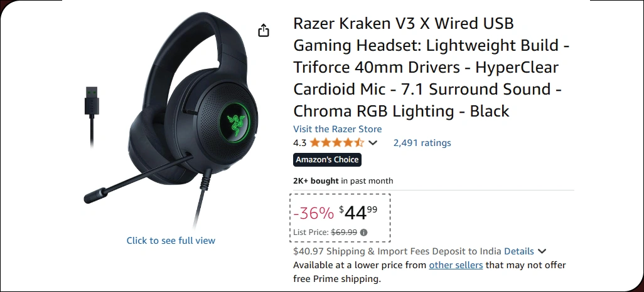
Task: Expand the rating breakdown chevron beside the stars
Action: pos(372,143)
